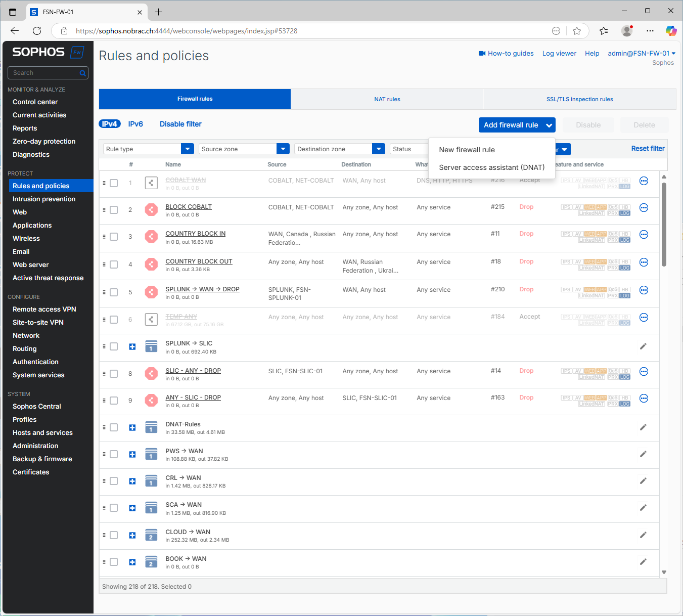This screenshot has width=683, height=616.
Task: Open more options for SLIC - ANY - DROP
Action: 644,372
